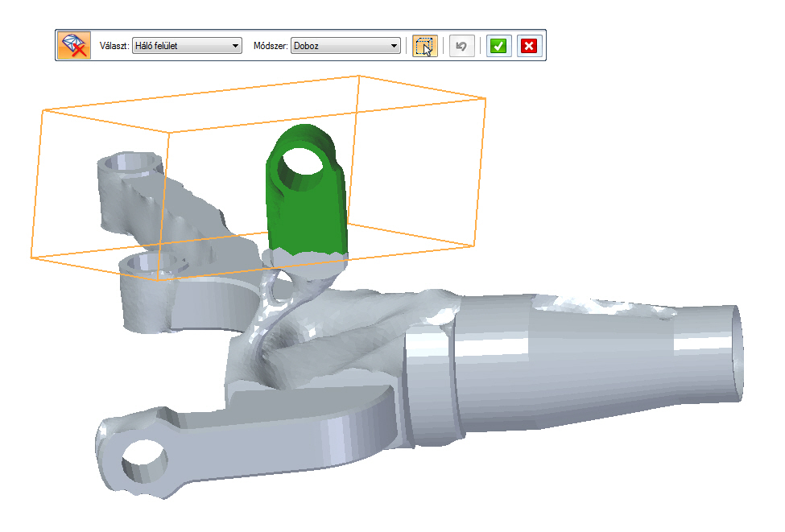Click the remove mesh facets command icon

coord(74,46)
